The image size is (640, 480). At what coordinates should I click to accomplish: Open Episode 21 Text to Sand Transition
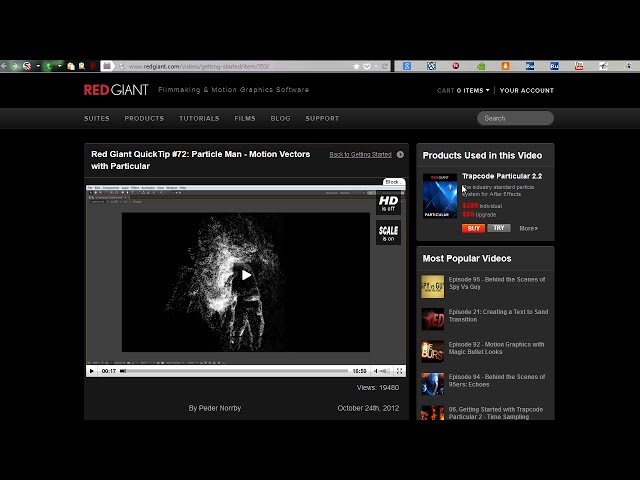tap(498, 316)
